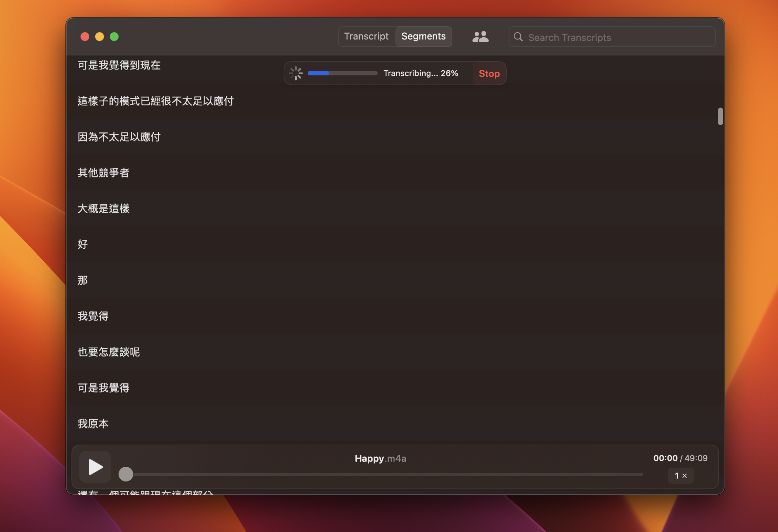778x532 pixels.
Task: Click the Search Transcripts field
Action: (612, 37)
